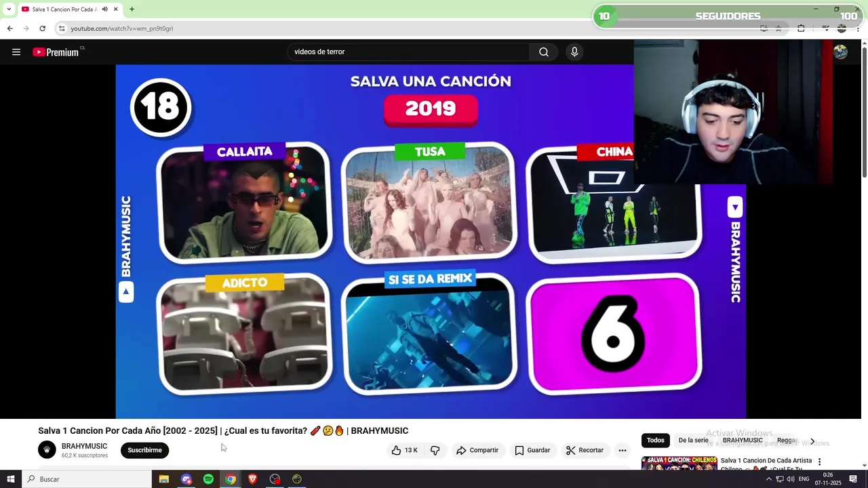868x488 pixels.
Task: Open Discord from taskbar
Action: coord(186,479)
